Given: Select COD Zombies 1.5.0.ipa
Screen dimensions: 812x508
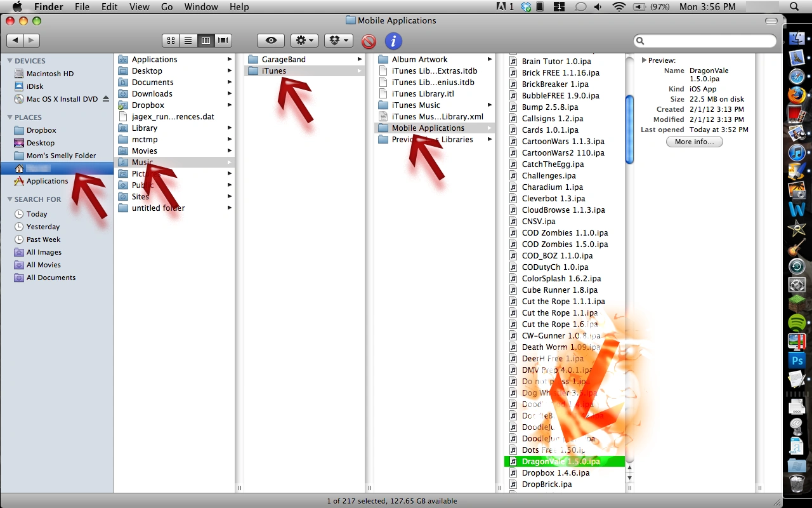Looking at the screenshot, I should click(565, 244).
